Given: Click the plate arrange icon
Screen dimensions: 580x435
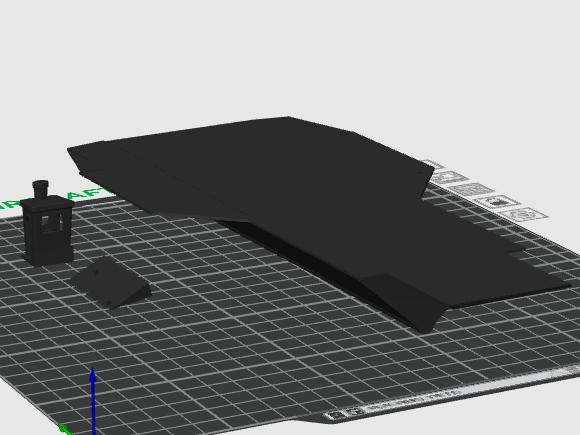Looking at the screenshot, I should pyautogui.click(x=472, y=190).
